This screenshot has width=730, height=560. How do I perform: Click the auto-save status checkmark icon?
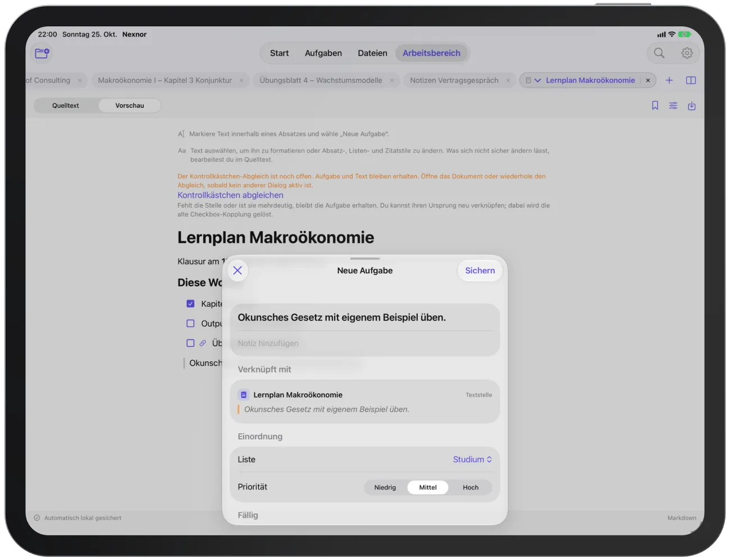pos(37,518)
